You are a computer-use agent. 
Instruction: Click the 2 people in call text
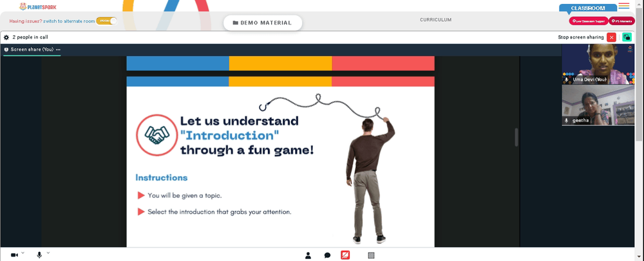30,37
